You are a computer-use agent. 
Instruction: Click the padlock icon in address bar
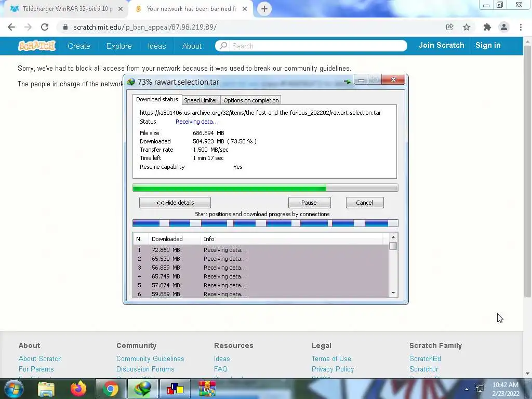tap(65, 27)
